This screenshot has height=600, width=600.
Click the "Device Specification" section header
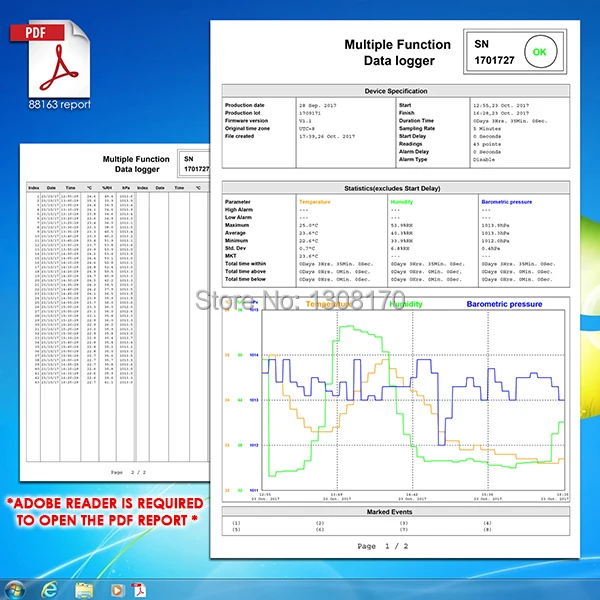[x=396, y=91]
